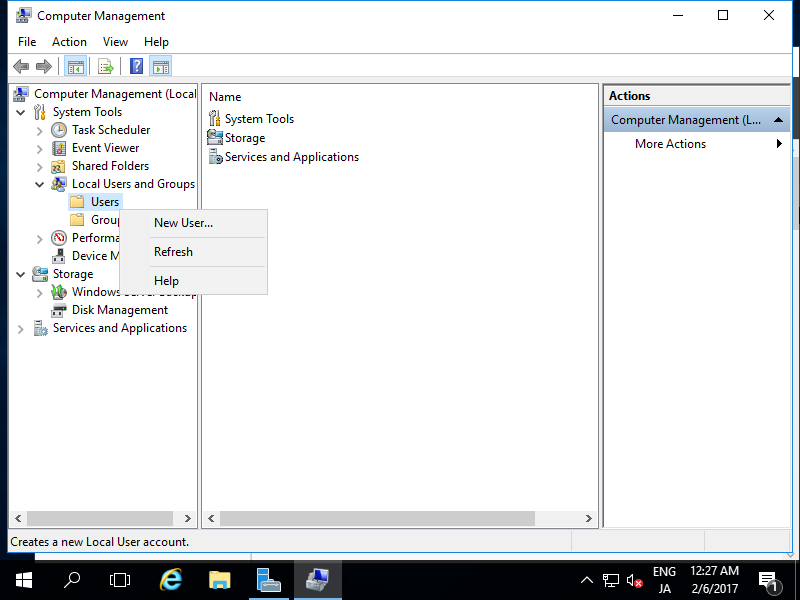Open the Action menu in the menu bar
This screenshot has height=600, width=800.
pyautogui.click(x=69, y=42)
